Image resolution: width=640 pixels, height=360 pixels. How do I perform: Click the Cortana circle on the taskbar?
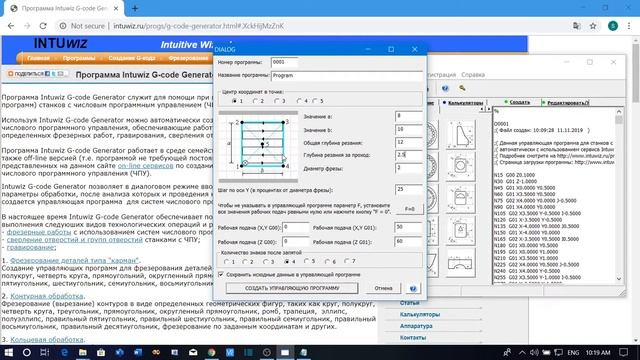[27, 352]
